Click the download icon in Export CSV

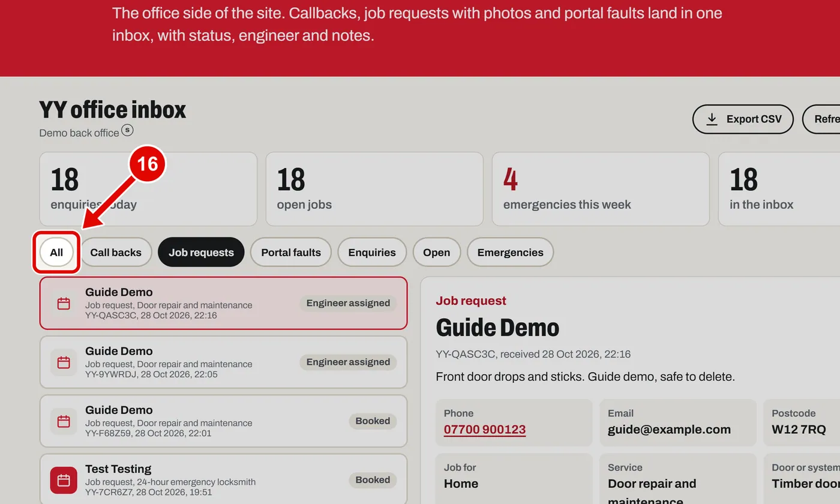(x=712, y=119)
